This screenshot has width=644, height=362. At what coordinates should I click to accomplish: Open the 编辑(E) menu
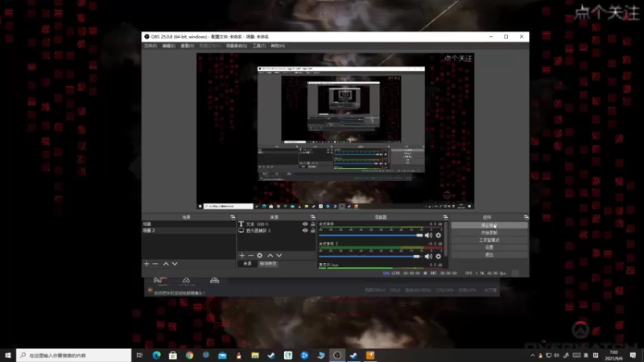pos(168,46)
